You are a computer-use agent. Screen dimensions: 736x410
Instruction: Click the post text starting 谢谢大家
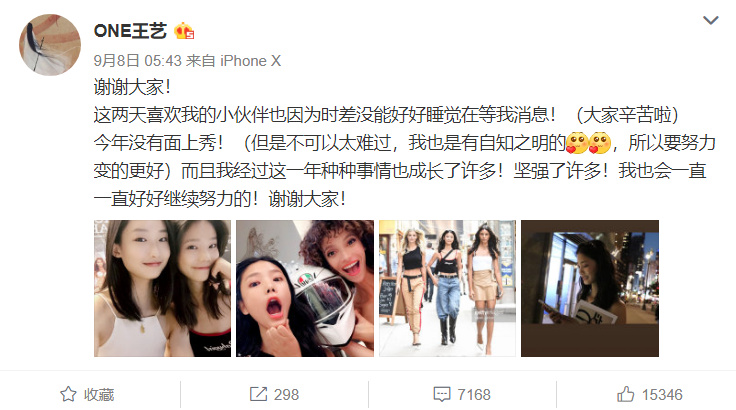coord(404,143)
